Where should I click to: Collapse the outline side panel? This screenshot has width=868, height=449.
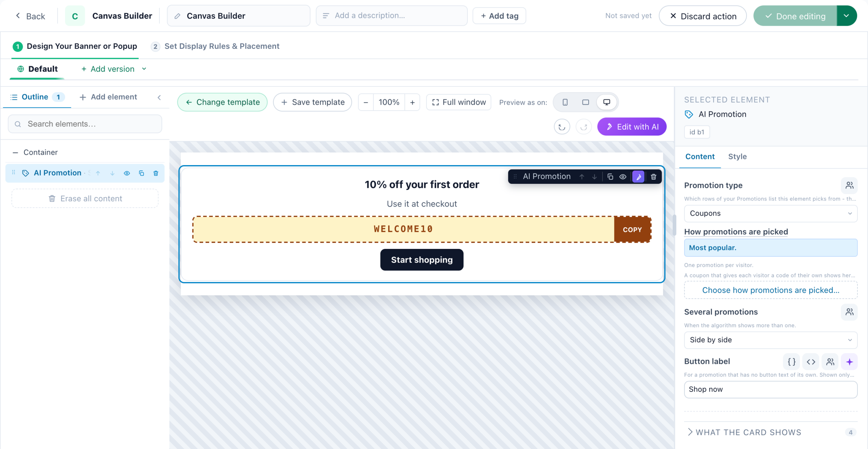[159, 97]
